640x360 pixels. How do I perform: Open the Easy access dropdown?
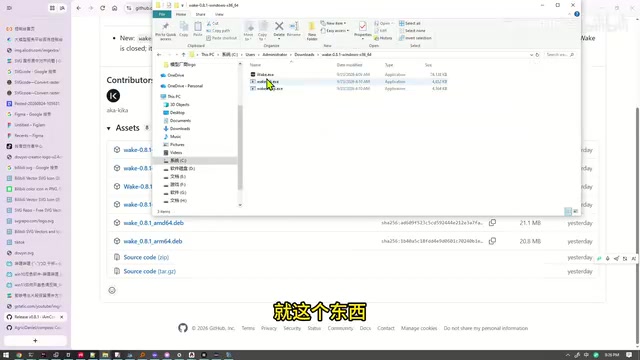335,31
